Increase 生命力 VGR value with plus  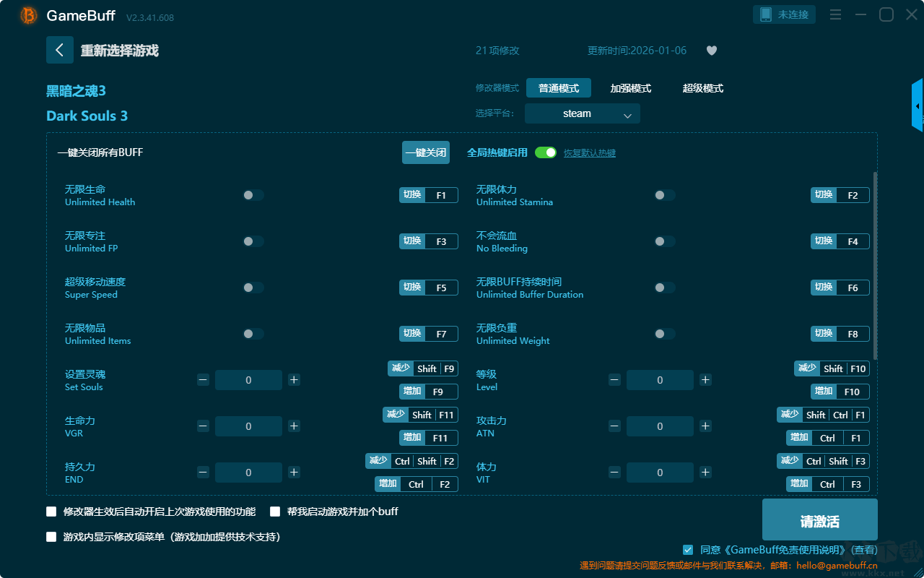[x=294, y=426]
